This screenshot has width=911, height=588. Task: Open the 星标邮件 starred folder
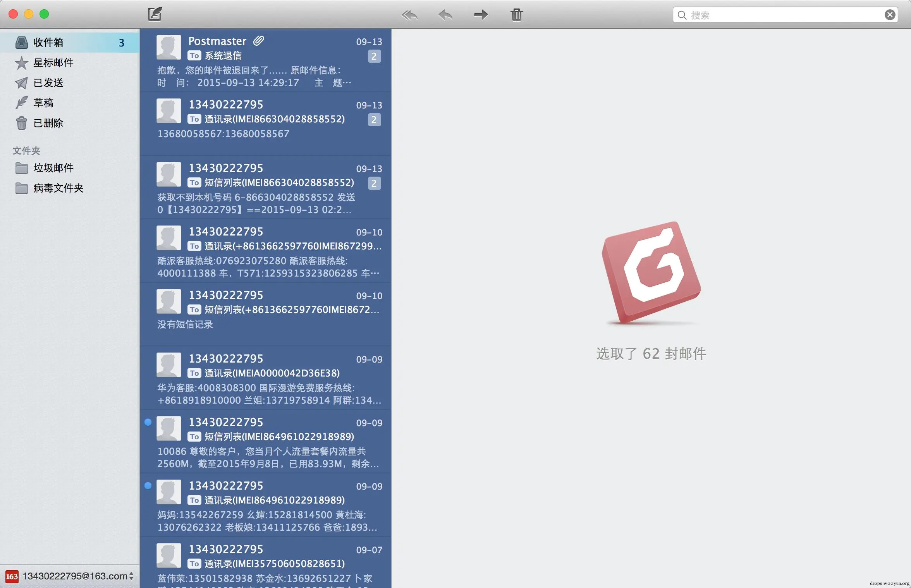click(53, 62)
